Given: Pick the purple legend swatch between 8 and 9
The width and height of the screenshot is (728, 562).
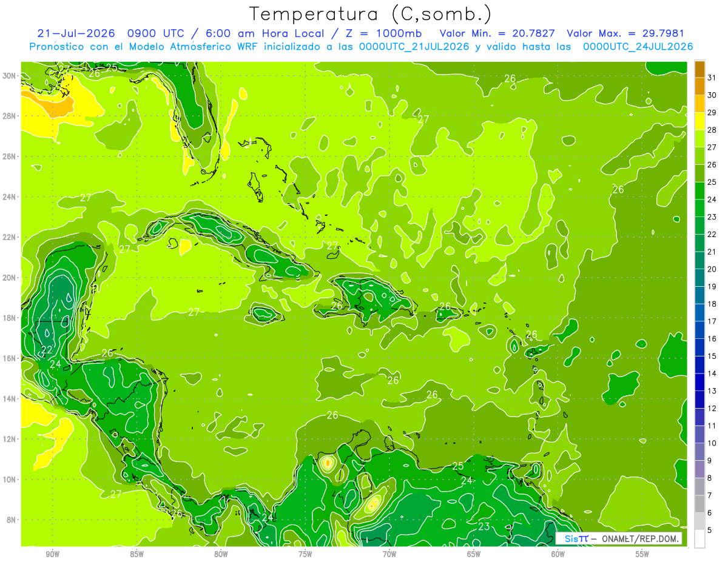Looking at the screenshot, I should (x=699, y=469).
